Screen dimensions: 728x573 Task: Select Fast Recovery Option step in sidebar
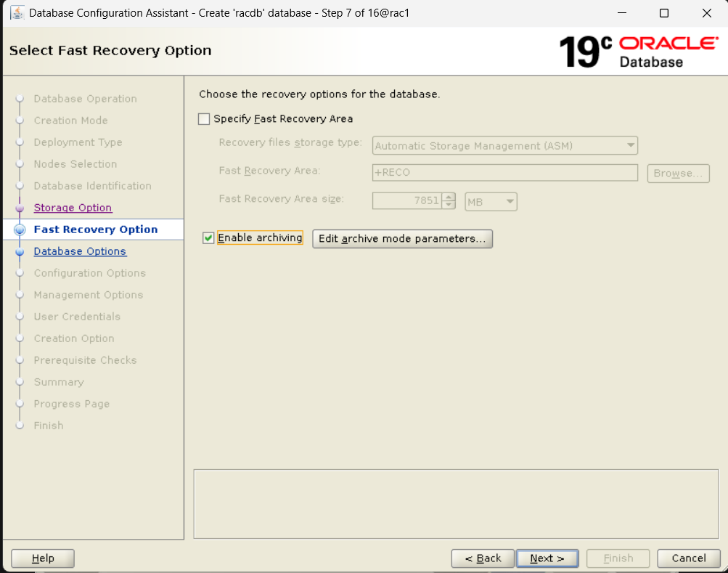96,229
